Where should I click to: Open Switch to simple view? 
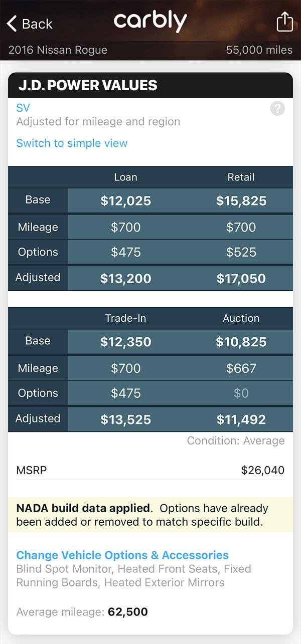pyautogui.click(x=71, y=143)
